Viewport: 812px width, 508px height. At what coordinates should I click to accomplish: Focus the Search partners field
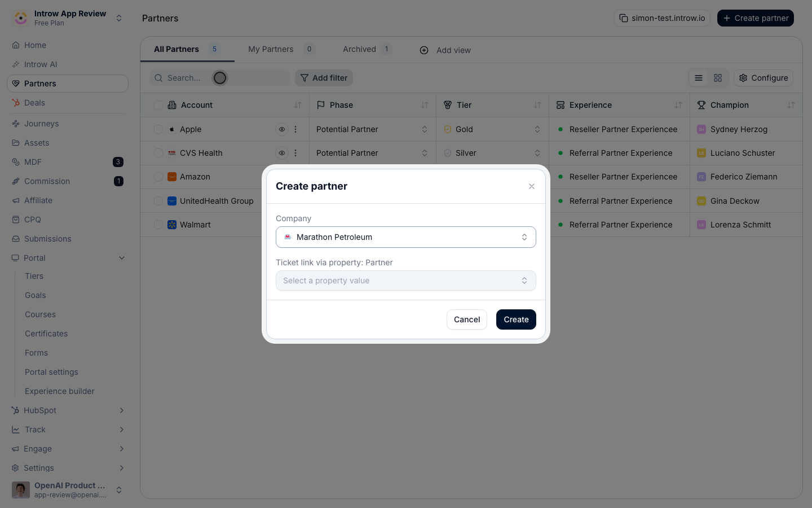tap(220, 78)
